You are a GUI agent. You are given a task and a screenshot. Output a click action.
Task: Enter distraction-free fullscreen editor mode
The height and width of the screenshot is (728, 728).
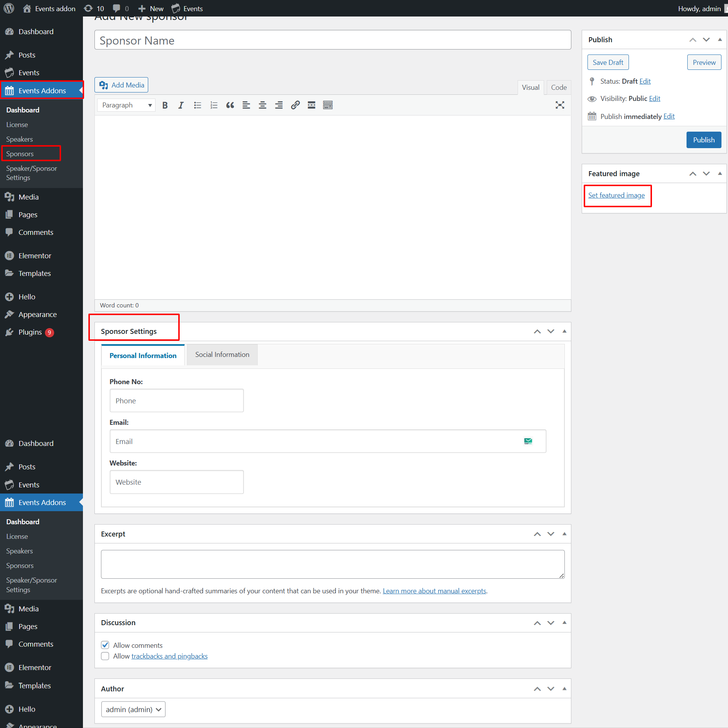tap(559, 105)
